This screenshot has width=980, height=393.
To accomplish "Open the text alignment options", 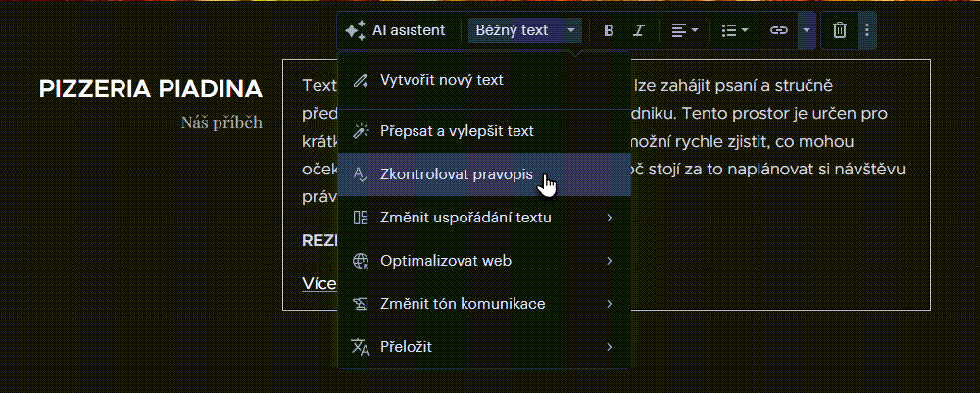I will (x=685, y=30).
